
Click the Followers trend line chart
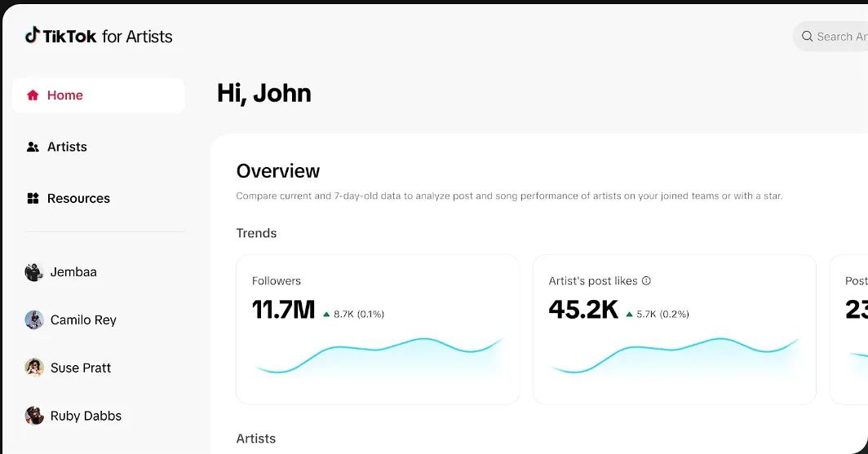[379, 357]
